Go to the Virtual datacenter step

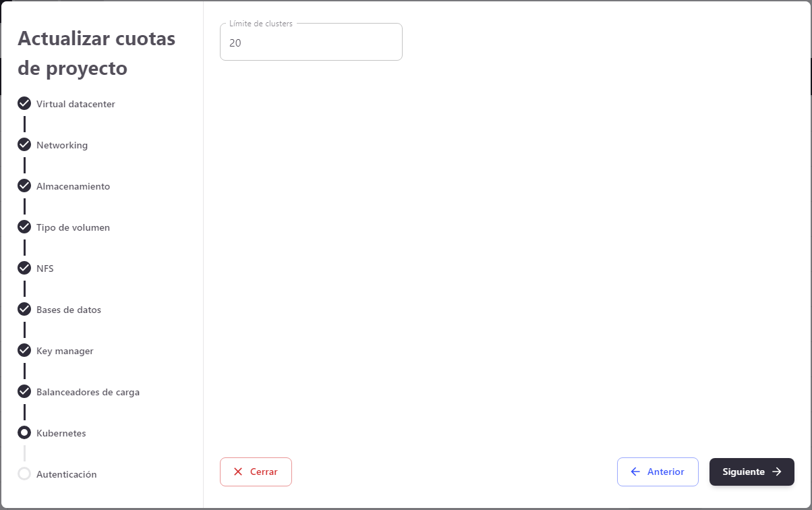tap(76, 104)
